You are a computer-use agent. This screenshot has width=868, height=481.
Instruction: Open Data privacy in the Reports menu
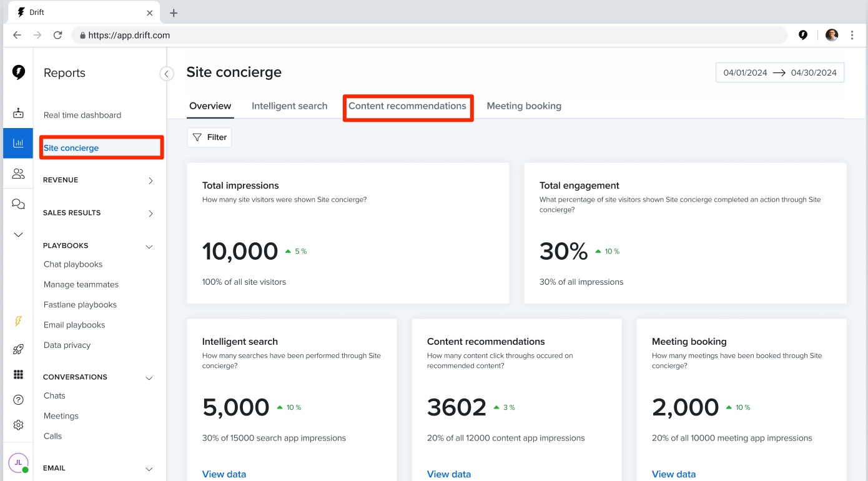point(67,345)
